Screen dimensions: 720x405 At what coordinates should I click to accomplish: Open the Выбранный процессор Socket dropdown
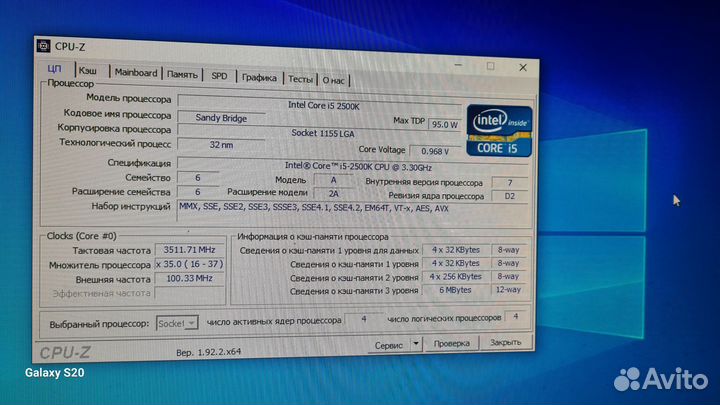click(x=177, y=323)
